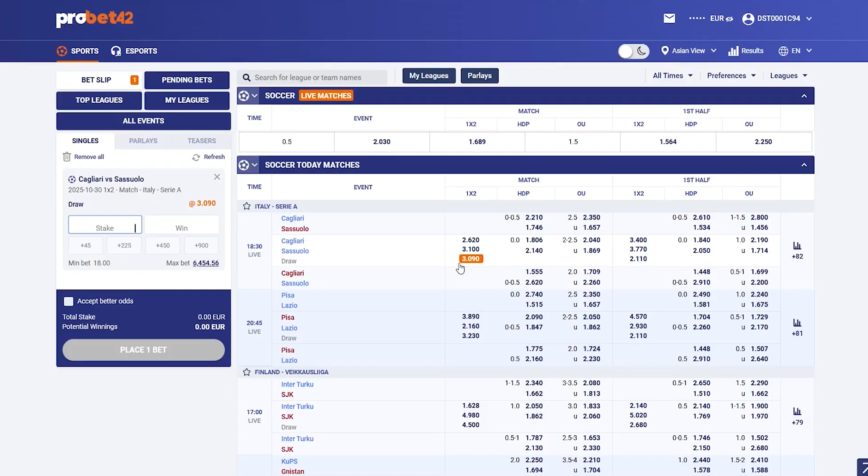Click the hide balance eye icon
The height and width of the screenshot is (476, 868).
[x=729, y=19]
